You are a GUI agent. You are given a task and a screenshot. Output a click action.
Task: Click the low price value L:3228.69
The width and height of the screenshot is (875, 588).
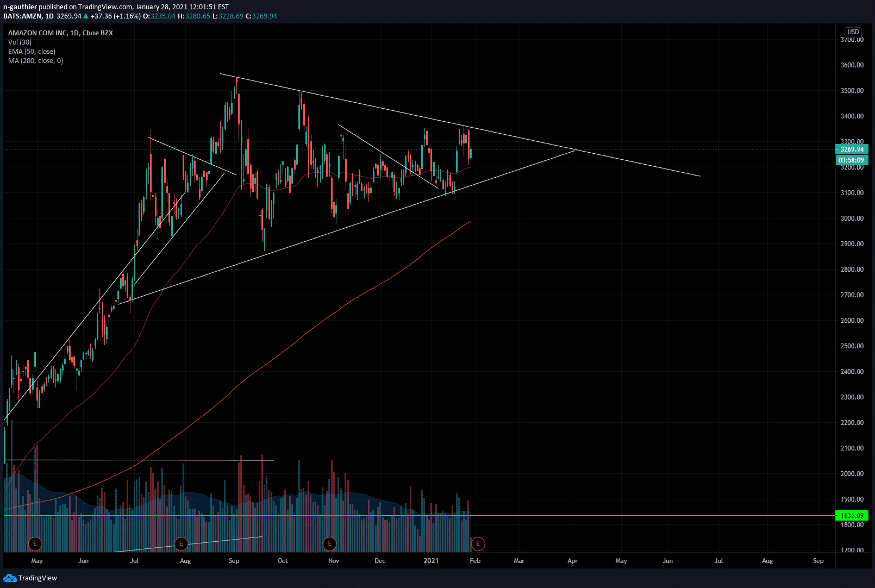point(228,16)
